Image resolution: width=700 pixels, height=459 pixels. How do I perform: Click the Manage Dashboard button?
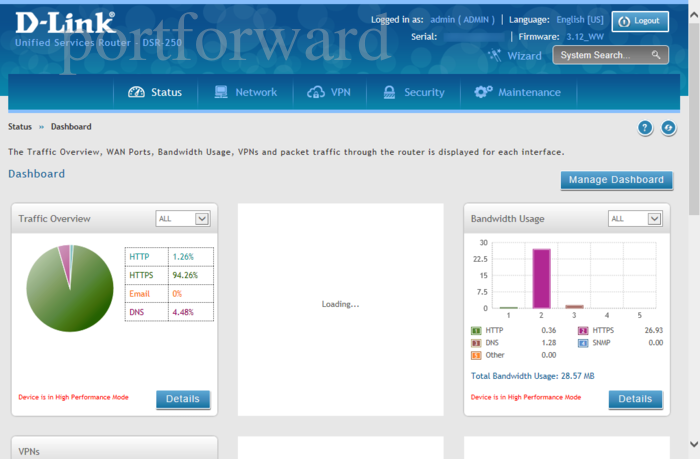(x=615, y=180)
